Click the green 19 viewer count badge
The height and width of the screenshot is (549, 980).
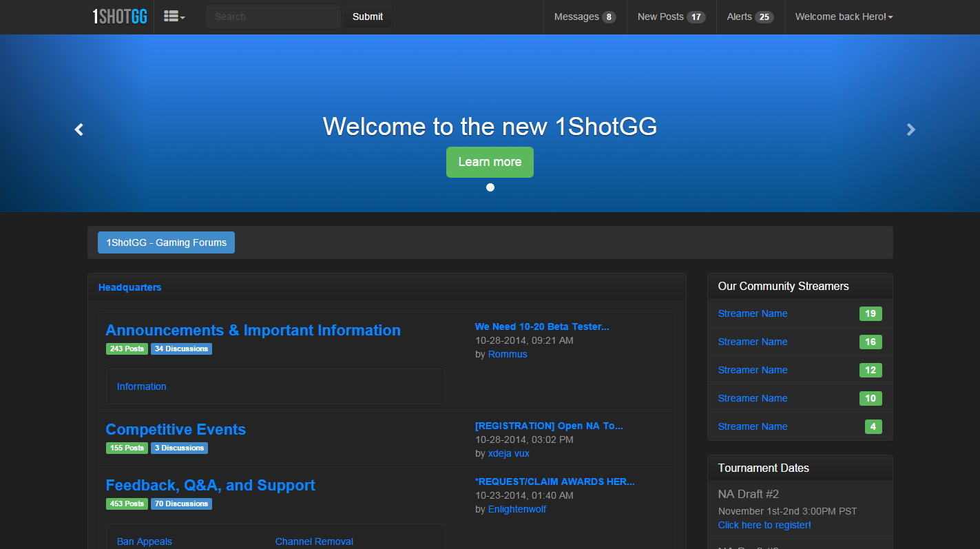click(870, 313)
